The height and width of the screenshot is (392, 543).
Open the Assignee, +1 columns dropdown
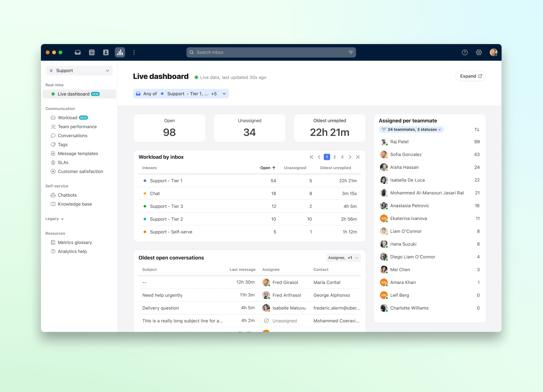coord(343,258)
